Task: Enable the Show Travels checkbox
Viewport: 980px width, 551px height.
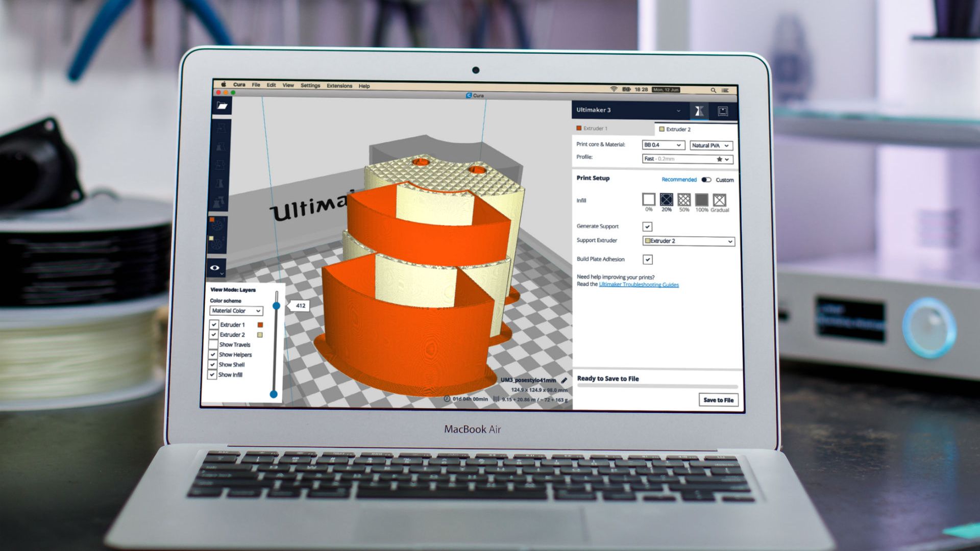Action: pos(213,345)
